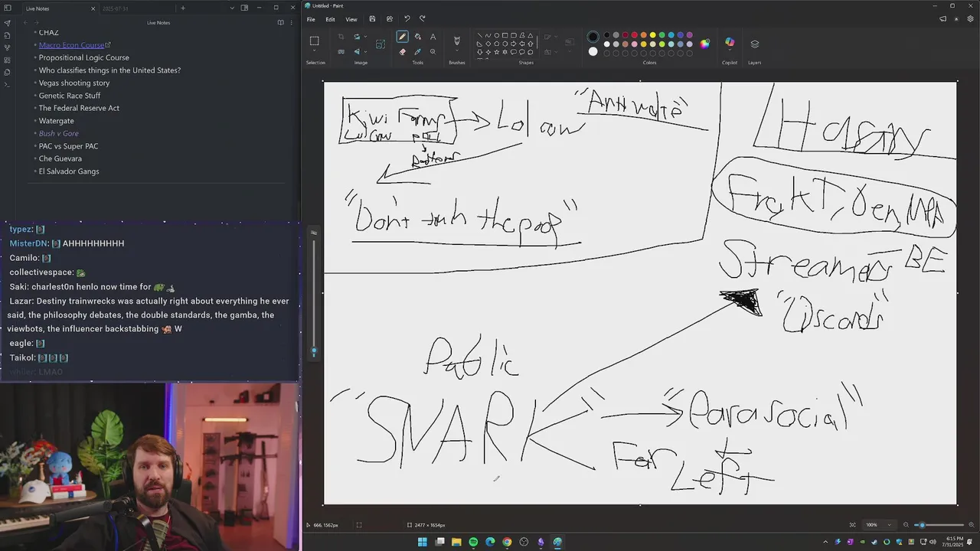
Task: Click the Rotate image icon
Action: click(x=357, y=37)
